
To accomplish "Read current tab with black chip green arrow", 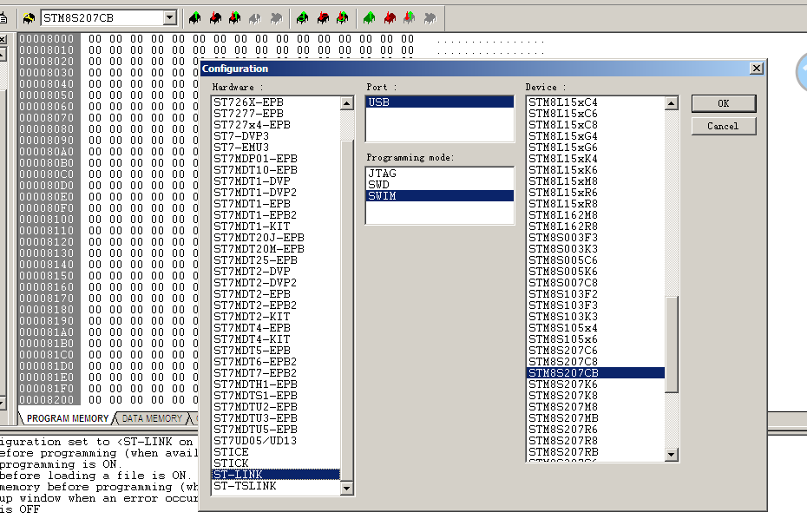I will [194, 18].
